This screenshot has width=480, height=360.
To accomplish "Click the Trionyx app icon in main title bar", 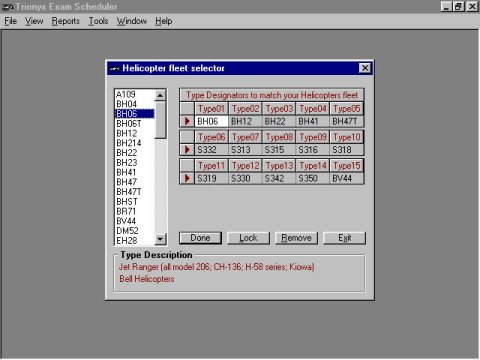I will point(7,7).
